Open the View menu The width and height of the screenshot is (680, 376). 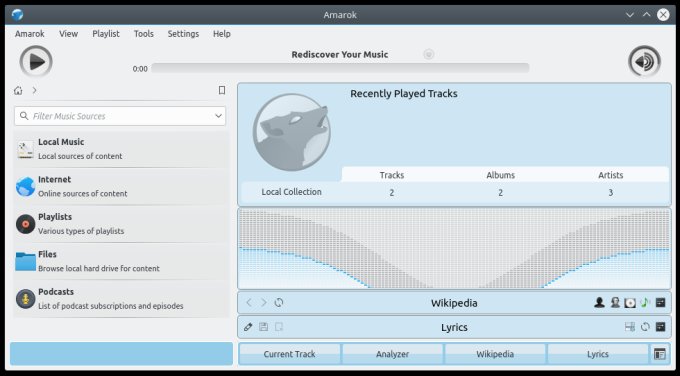point(69,34)
